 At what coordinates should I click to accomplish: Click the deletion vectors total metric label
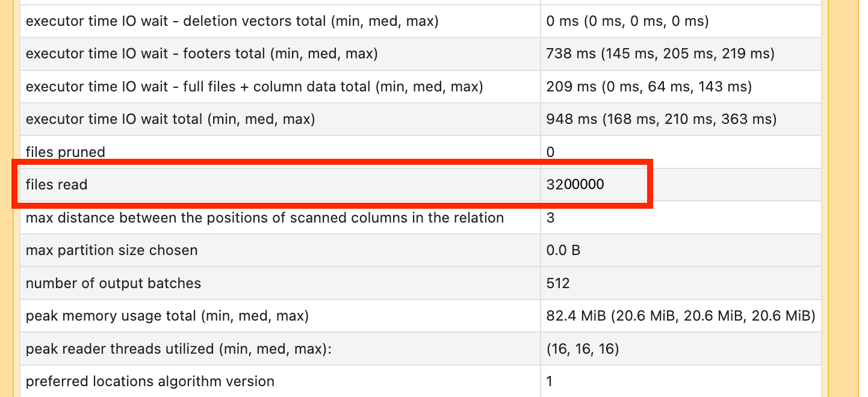click(232, 21)
